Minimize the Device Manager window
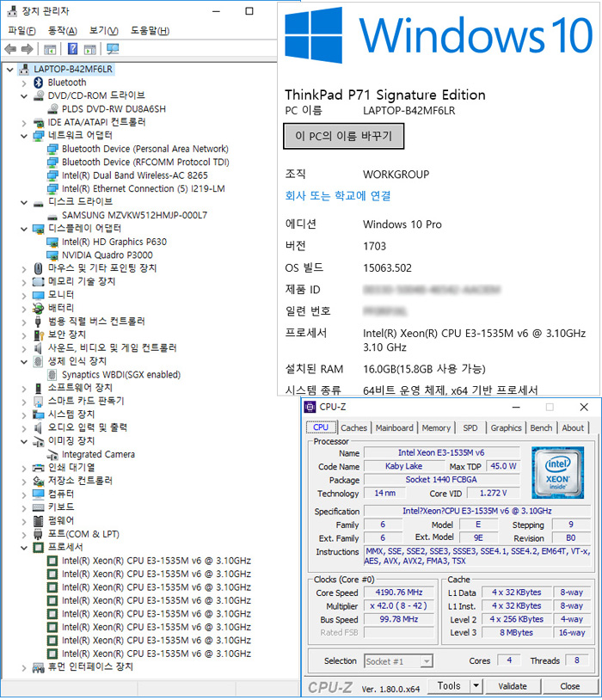The height and width of the screenshot is (700, 602). [x=217, y=11]
